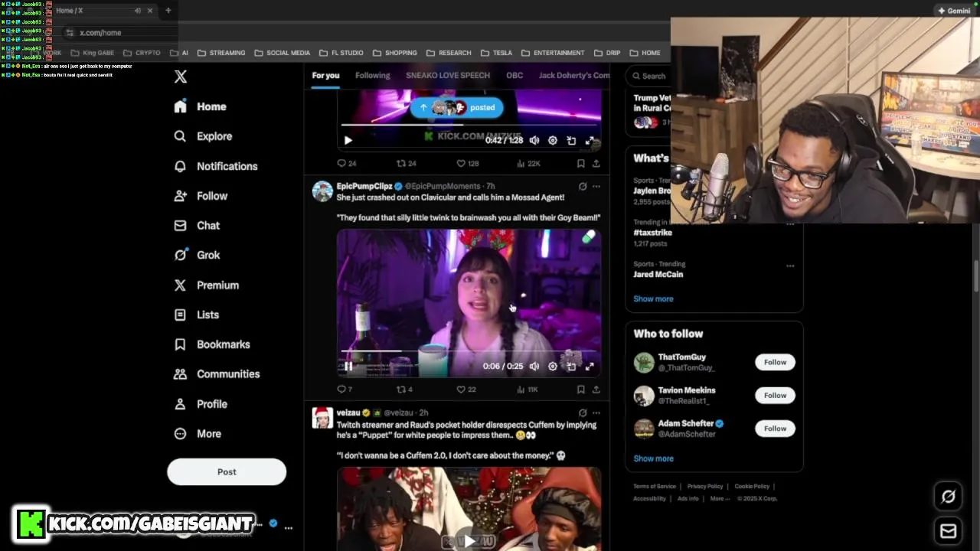Click Grok icon on EpicPumpClipz post
The width and height of the screenshot is (980, 551).
click(x=583, y=186)
